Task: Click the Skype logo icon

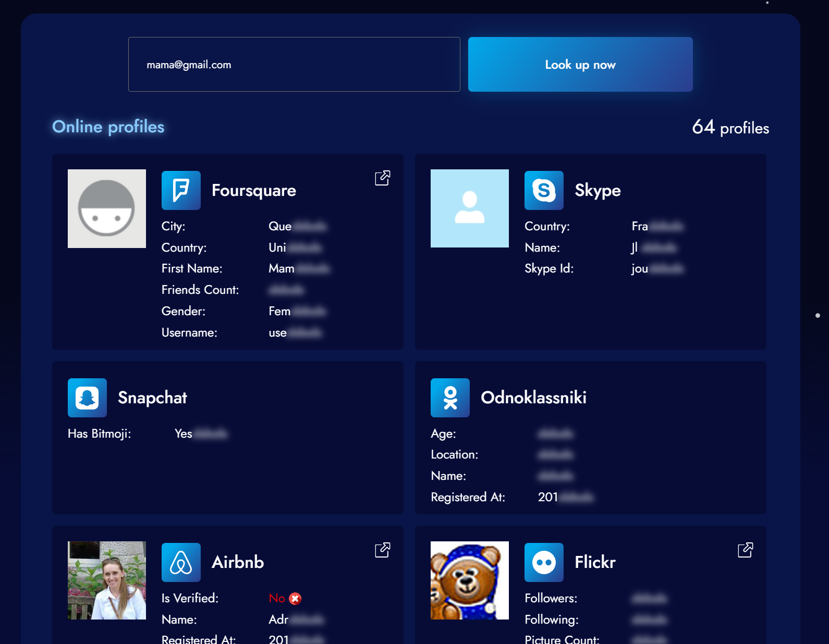Action: [544, 190]
